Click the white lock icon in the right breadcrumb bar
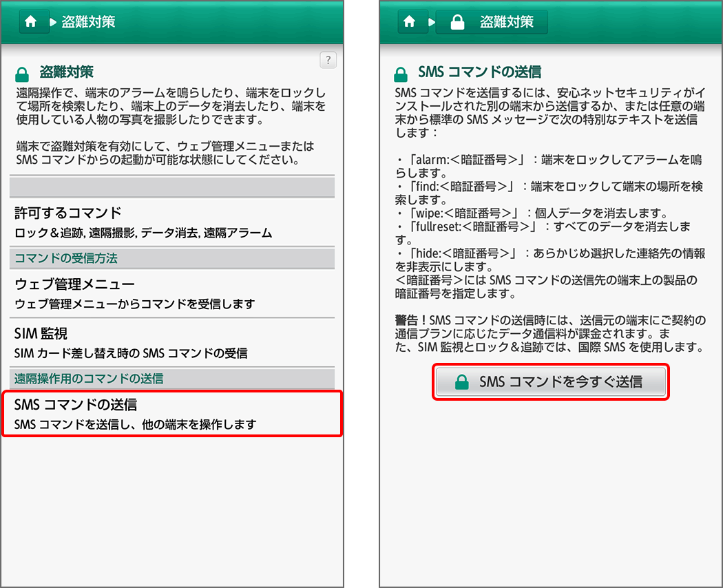The height and width of the screenshot is (588, 723). coord(457,21)
